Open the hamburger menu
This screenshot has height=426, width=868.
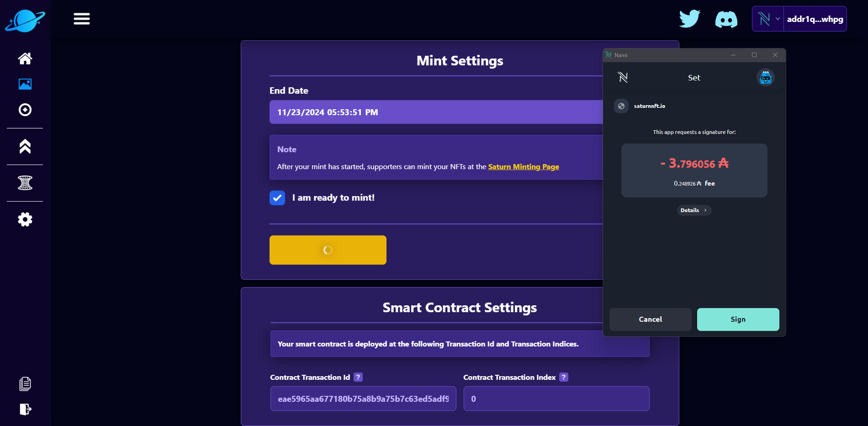pos(82,19)
